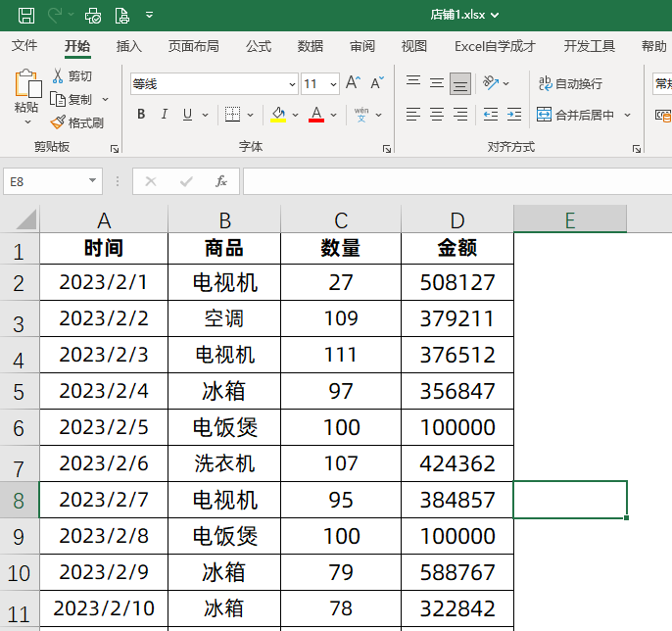
Task: Click the Increase Font Size icon
Action: click(353, 83)
